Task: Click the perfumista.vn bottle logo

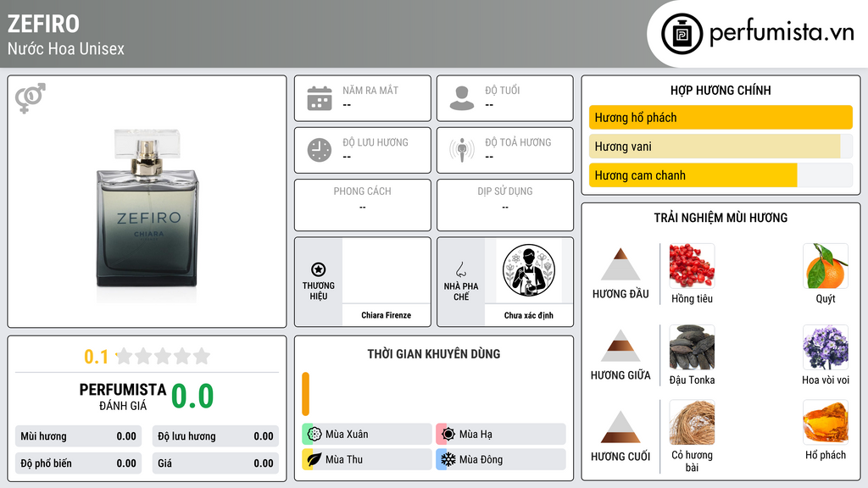Action: tap(682, 34)
